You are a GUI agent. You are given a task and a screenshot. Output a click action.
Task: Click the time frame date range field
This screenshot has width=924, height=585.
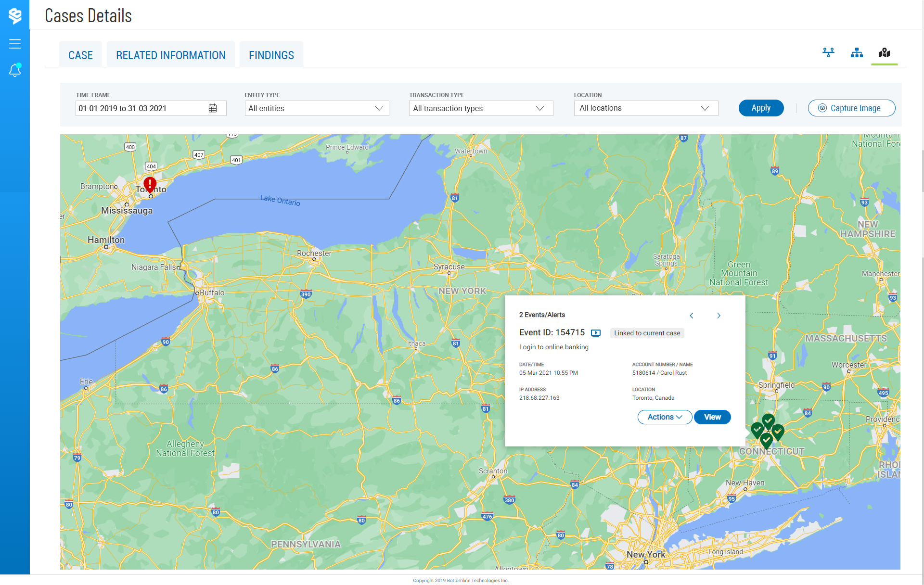140,108
